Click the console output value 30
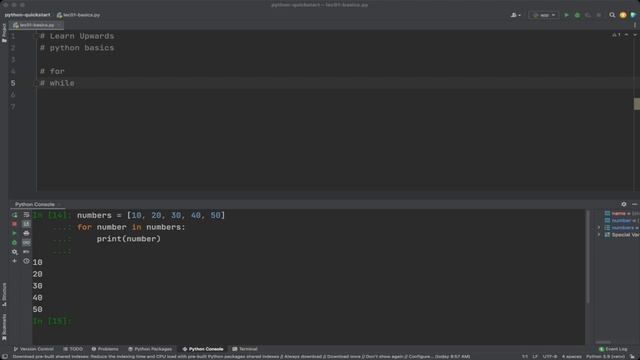The image size is (640, 360). tap(38, 286)
